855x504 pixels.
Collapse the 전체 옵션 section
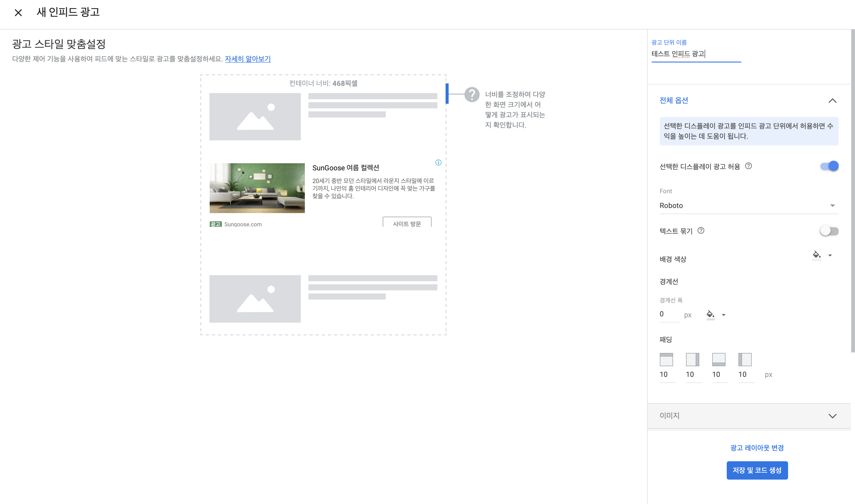832,100
